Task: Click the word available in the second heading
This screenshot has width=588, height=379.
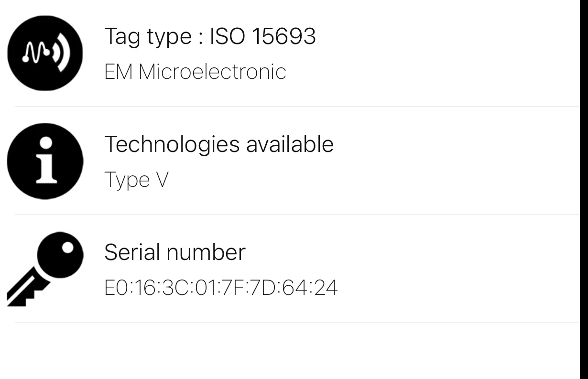Action: (x=289, y=144)
